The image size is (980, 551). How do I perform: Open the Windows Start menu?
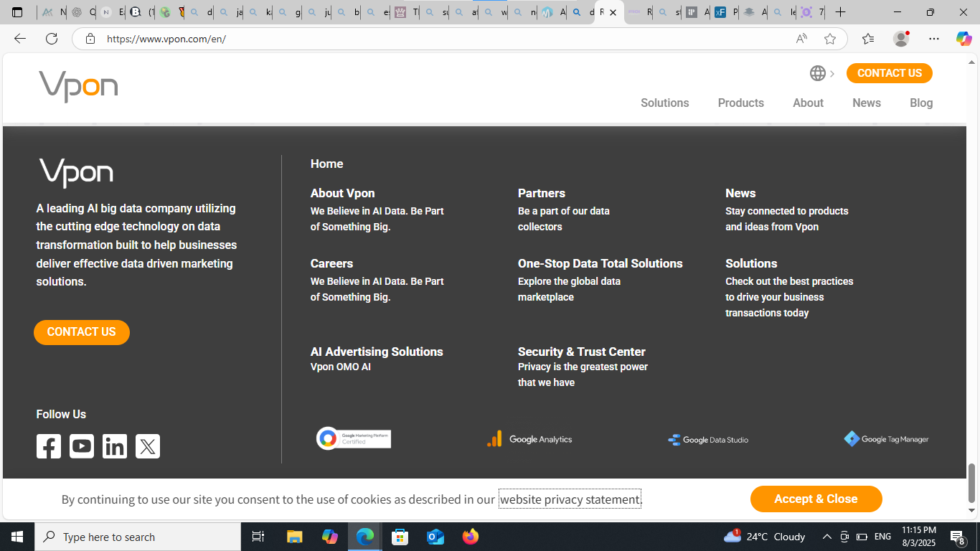[17, 537]
